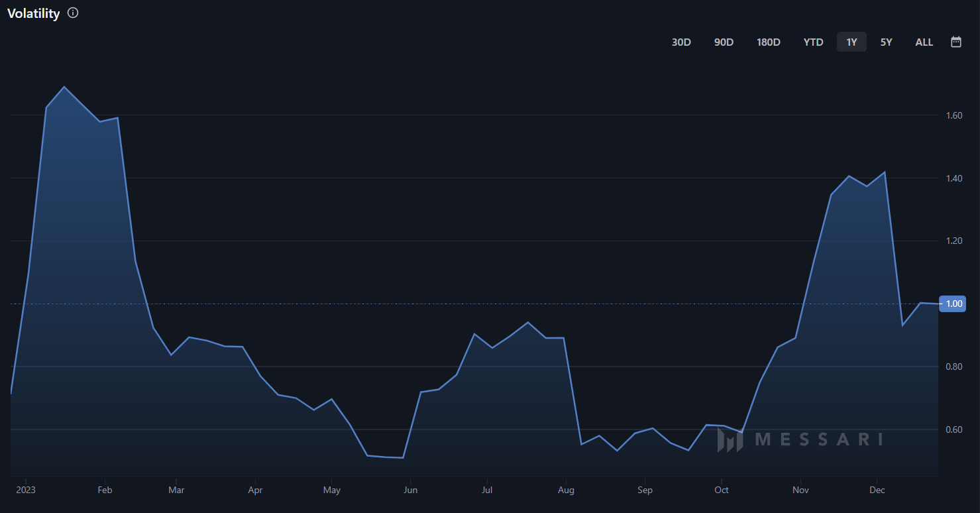Screen dimensions: 980x513
Task: Click the 0.60 y-axis label
Action: [954, 429]
